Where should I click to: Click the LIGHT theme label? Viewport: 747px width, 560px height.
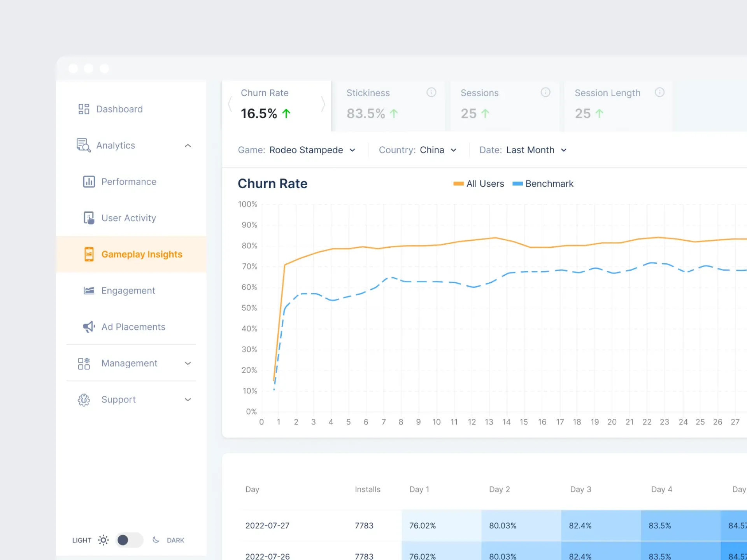pyautogui.click(x=82, y=540)
